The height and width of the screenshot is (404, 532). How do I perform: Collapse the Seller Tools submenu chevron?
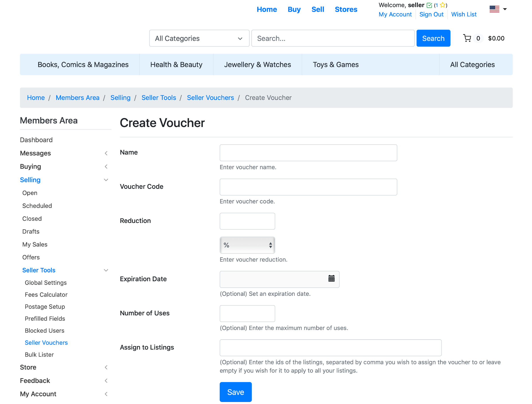106,270
